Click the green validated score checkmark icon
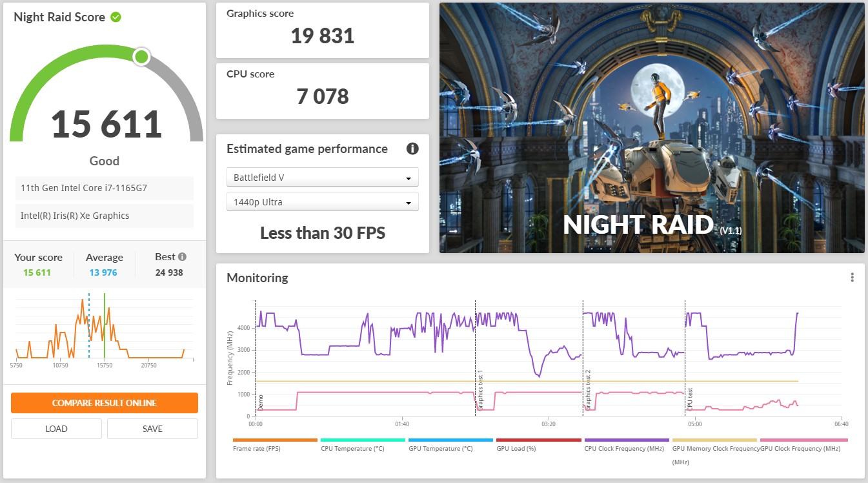This screenshot has height=483, width=868. [x=116, y=17]
